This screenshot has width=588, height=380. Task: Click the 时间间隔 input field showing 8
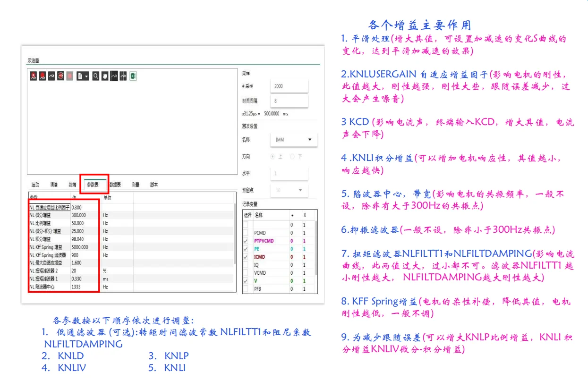click(x=289, y=101)
